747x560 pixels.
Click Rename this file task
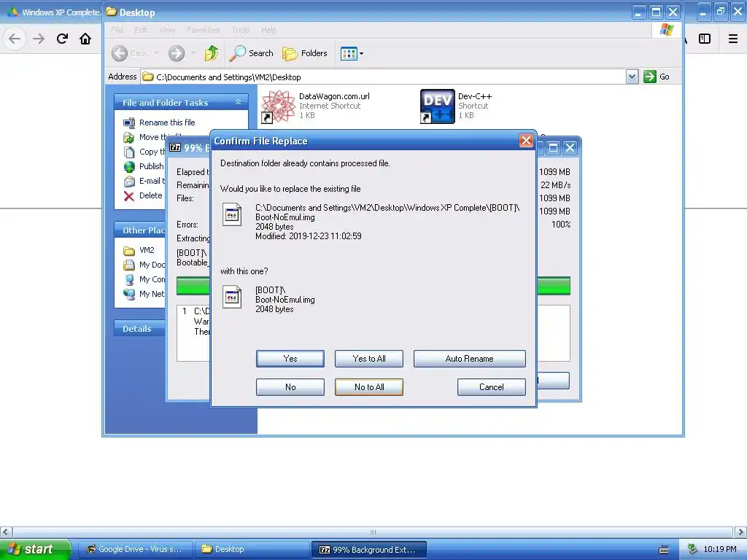tap(167, 122)
